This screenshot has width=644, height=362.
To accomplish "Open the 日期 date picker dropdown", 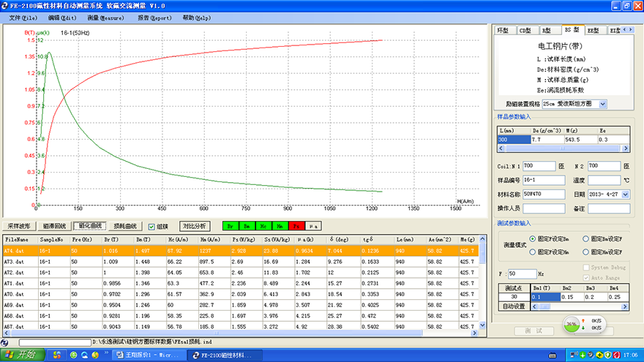I will [625, 194].
